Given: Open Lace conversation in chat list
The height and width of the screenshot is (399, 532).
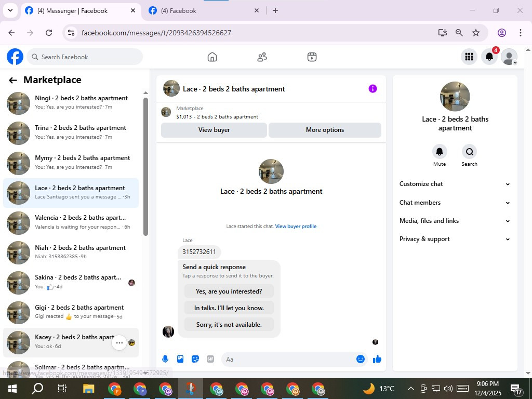Looking at the screenshot, I should coord(71,193).
